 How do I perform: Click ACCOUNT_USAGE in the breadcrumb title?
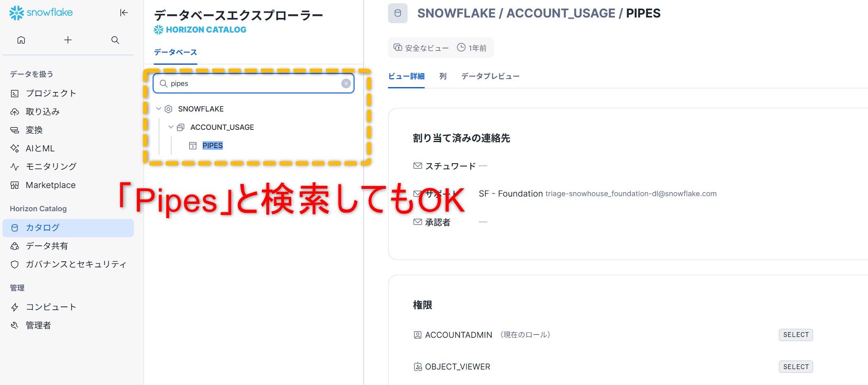pyautogui.click(x=560, y=13)
